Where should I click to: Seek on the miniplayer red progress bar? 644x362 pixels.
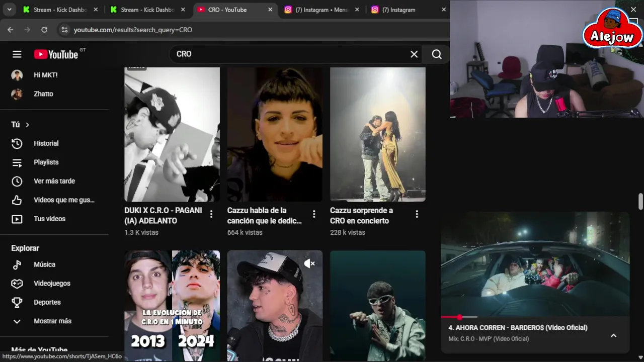pyautogui.click(x=535, y=317)
